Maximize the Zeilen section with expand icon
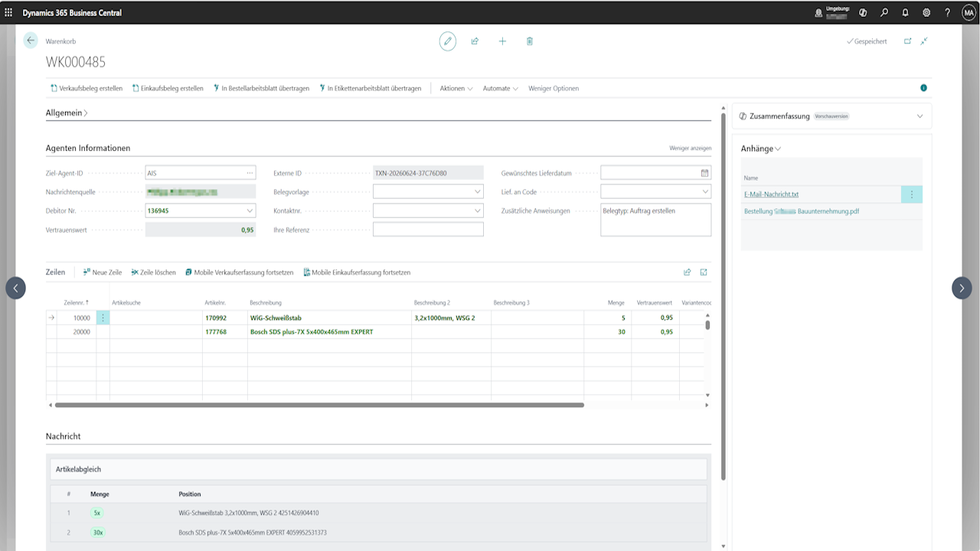Viewport: 980px width, 551px height. [704, 272]
